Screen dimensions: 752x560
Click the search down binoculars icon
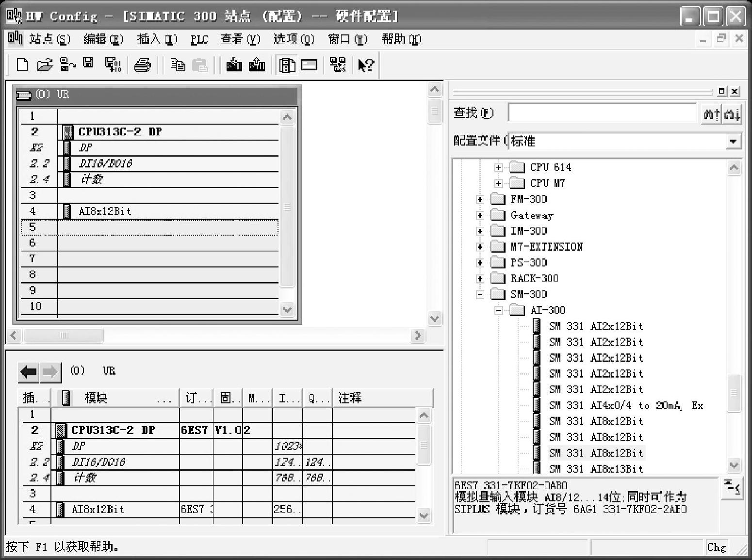(x=732, y=114)
